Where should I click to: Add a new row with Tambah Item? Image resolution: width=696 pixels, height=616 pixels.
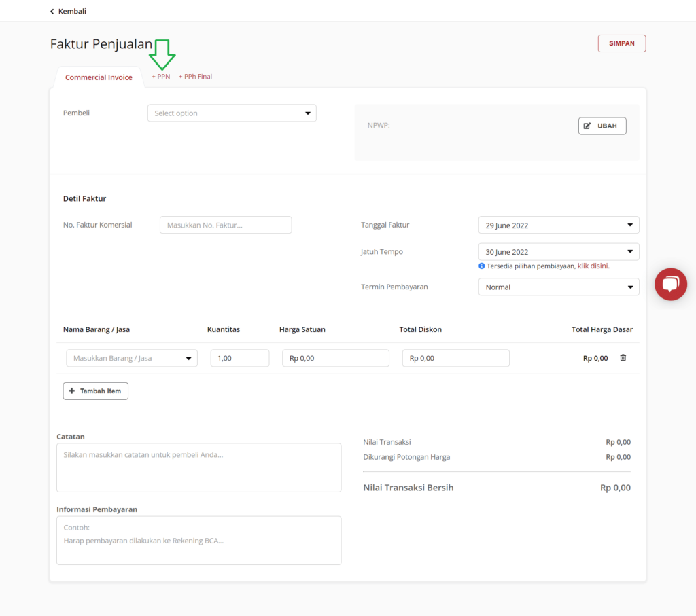click(x=95, y=391)
